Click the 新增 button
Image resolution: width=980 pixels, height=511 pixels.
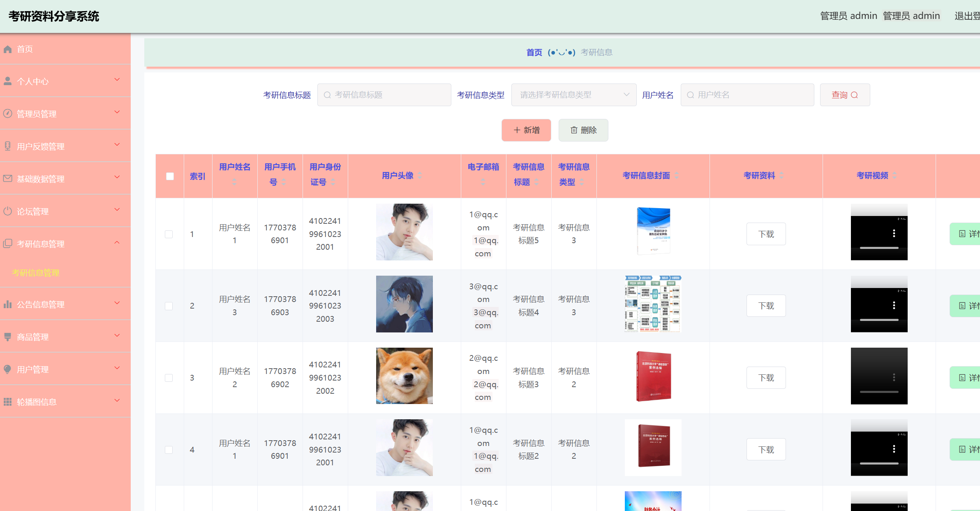pyautogui.click(x=526, y=130)
